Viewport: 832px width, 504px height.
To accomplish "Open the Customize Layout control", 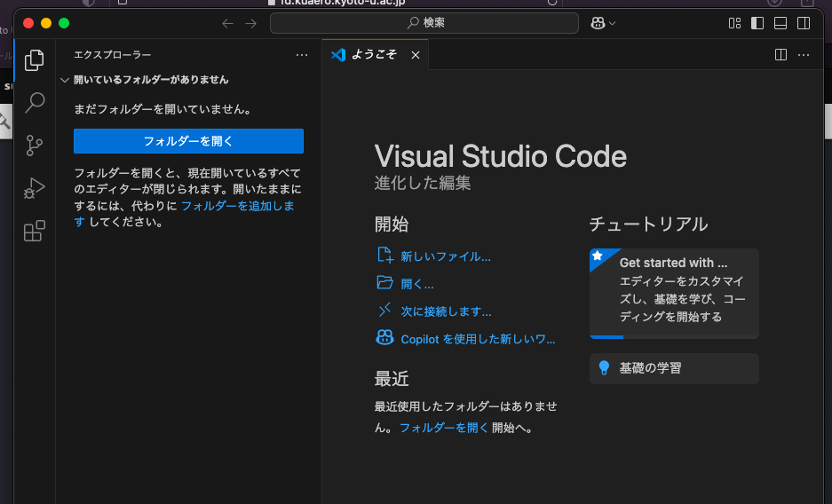I will click(734, 23).
